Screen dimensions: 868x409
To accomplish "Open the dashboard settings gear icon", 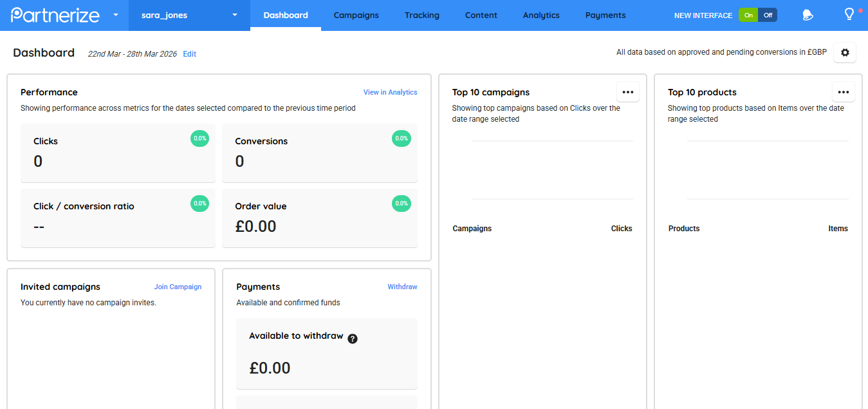I will (845, 53).
